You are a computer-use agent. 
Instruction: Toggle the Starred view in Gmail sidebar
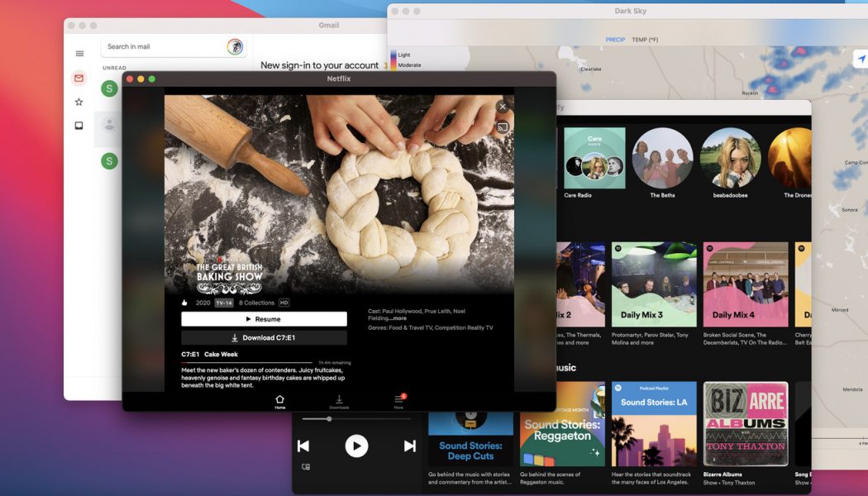[x=79, y=101]
